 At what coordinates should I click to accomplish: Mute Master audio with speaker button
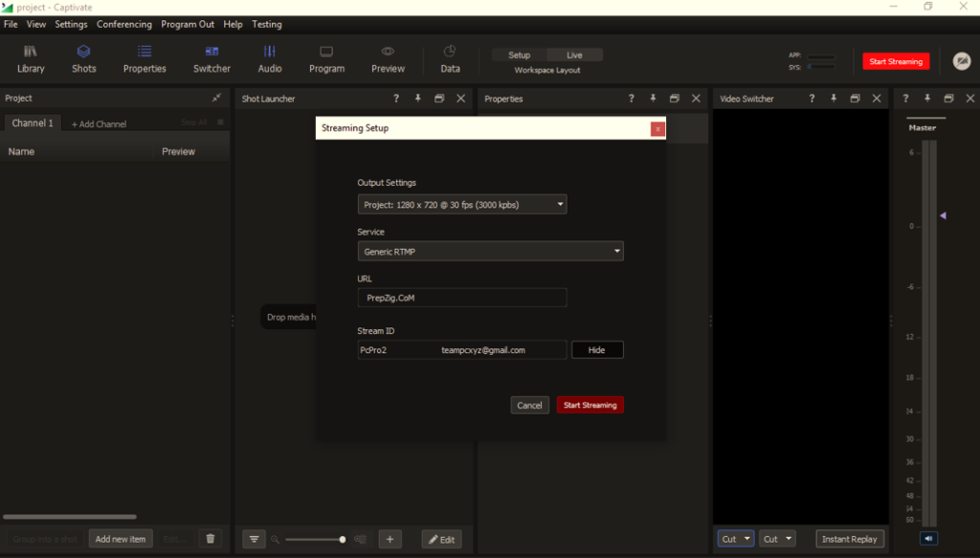coord(928,539)
